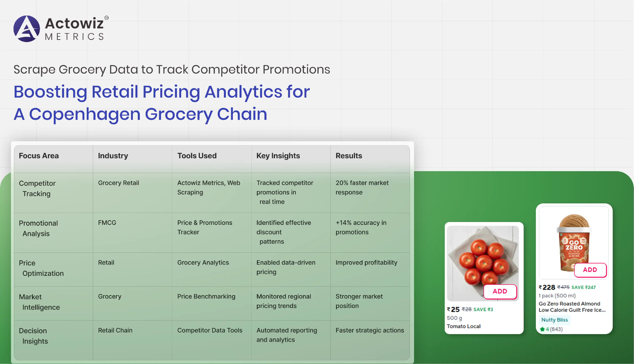634x364 pixels.
Task: Click the Actowiz circular logo icon
Action: (27, 29)
